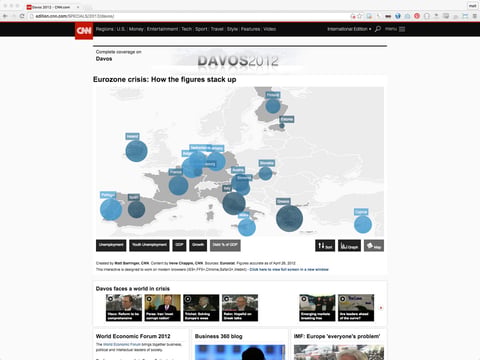
Task: Open the Travel section
Action: (x=217, y=29)
